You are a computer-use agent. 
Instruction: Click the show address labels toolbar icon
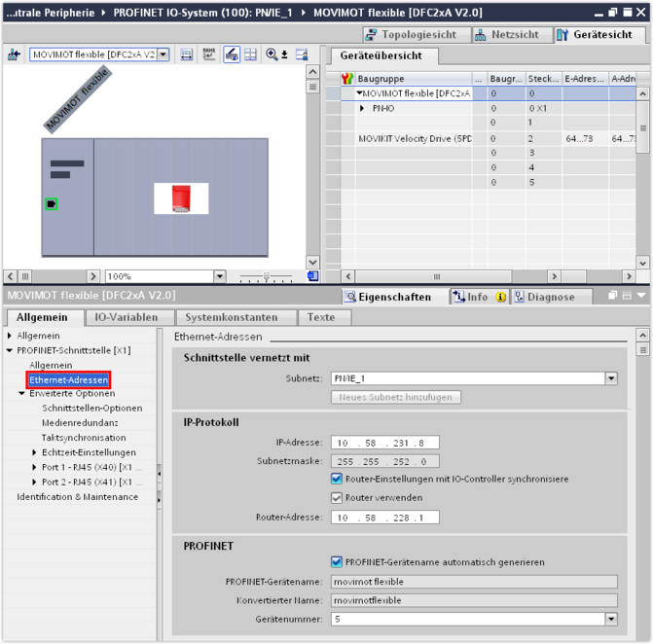(208, 55)
